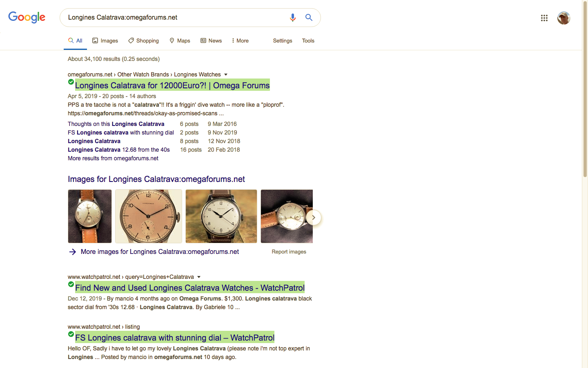Screen dimensions: 588x368
Task: Click the green check beside Find New and Used result
Action: point(71,285)
